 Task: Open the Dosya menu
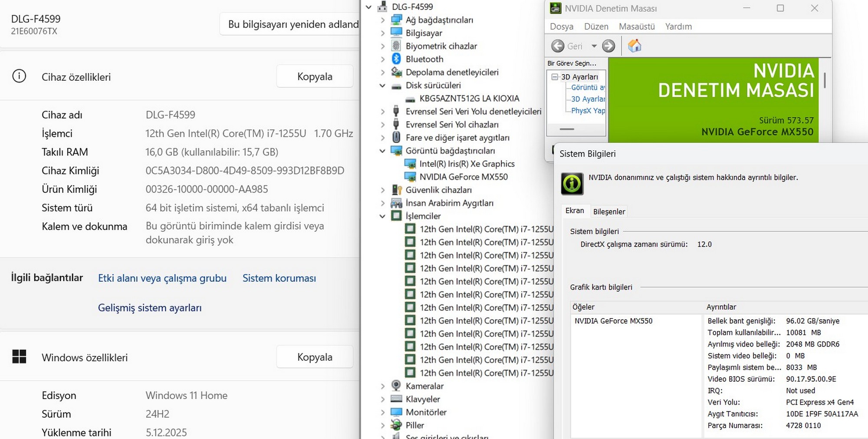pyautogui.click(x=561, y=26)
